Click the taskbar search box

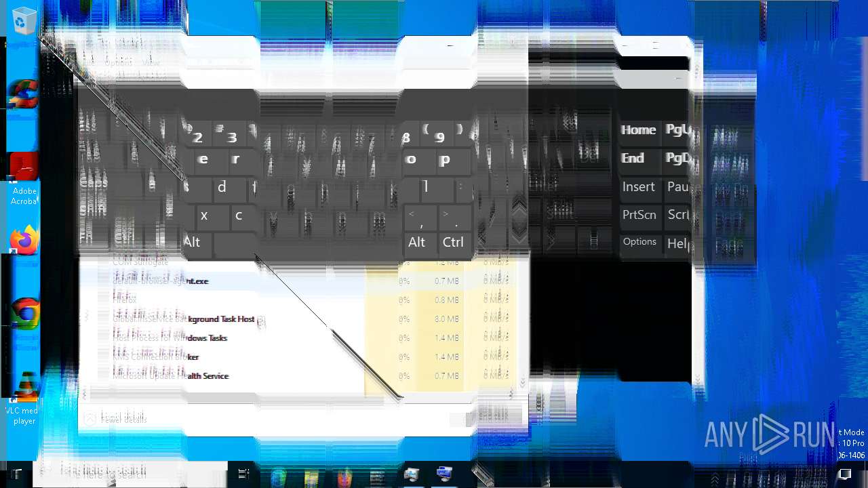tap(130, 474)
